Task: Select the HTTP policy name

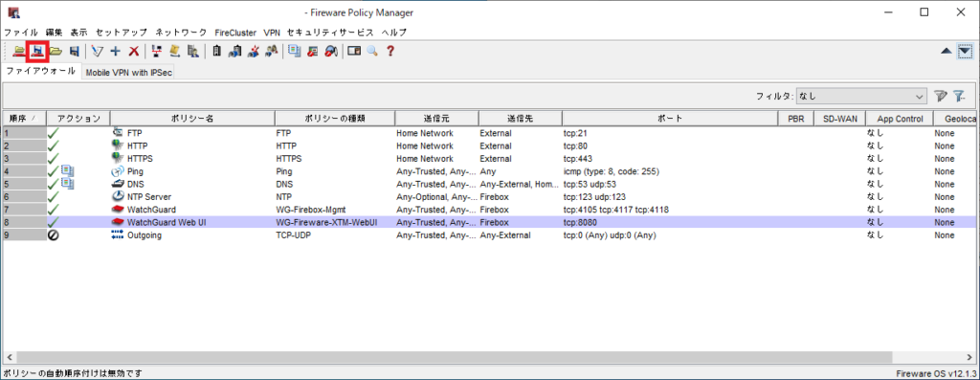Action: [x=138, y=145]
